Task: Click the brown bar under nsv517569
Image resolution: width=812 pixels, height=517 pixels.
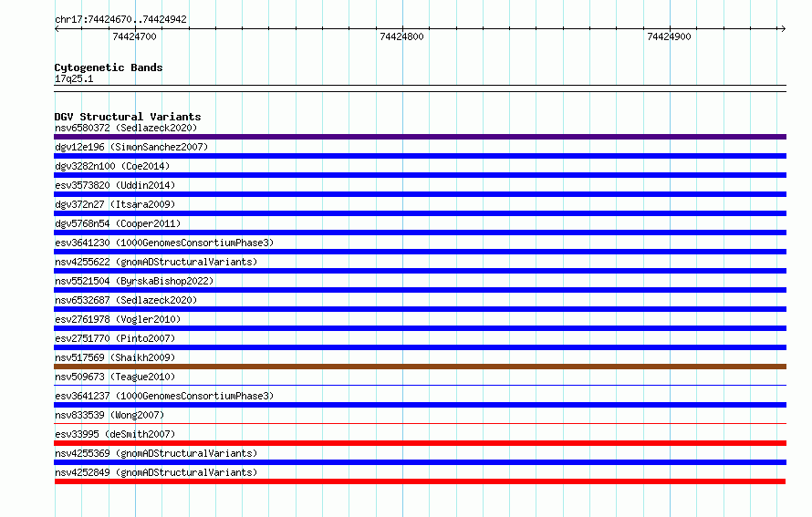Action: click(x=420, y=367)
